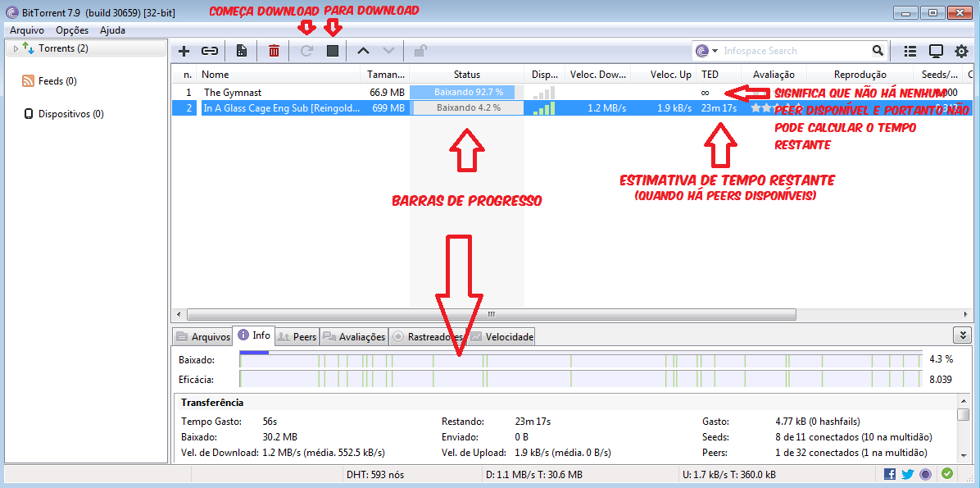Expand the Torrents (2) sidebar section
Image resolution: width=980 pixels, height=488 pixels.
tap(15, 48)
